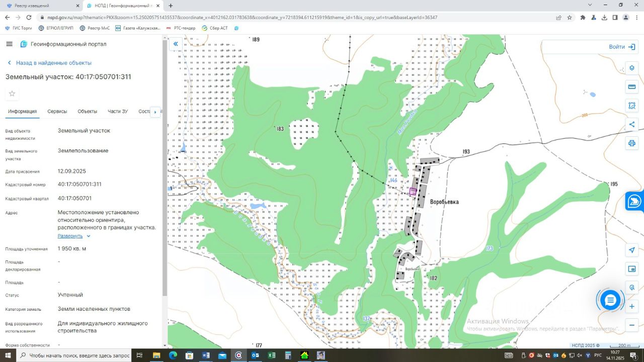Select the ruler measurement tool

point(632,87)
